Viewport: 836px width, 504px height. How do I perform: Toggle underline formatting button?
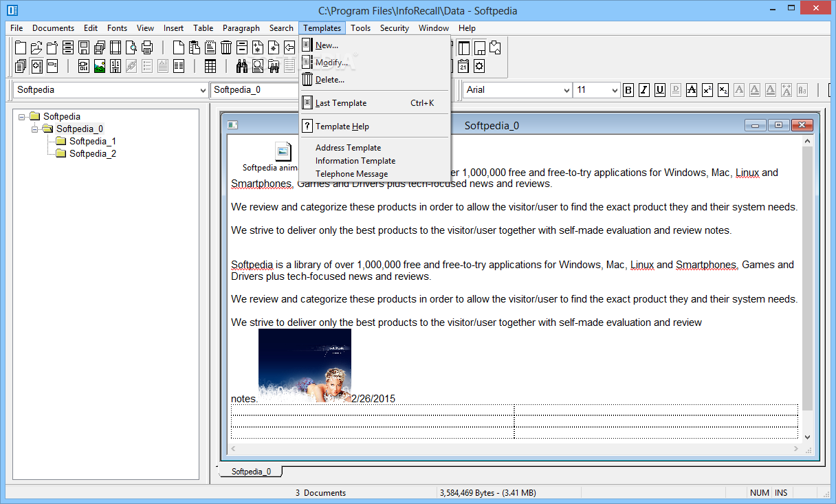click(660, 90)
